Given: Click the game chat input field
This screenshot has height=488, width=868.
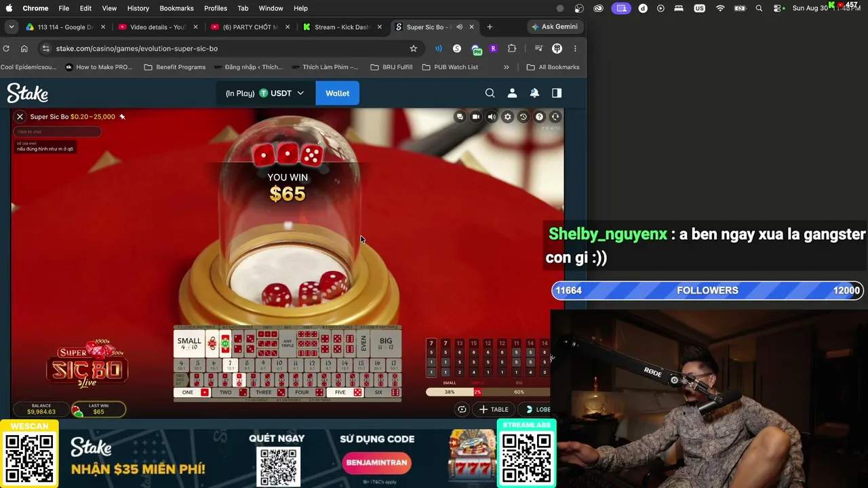Looking at the screenshot, I should point(58,131).
